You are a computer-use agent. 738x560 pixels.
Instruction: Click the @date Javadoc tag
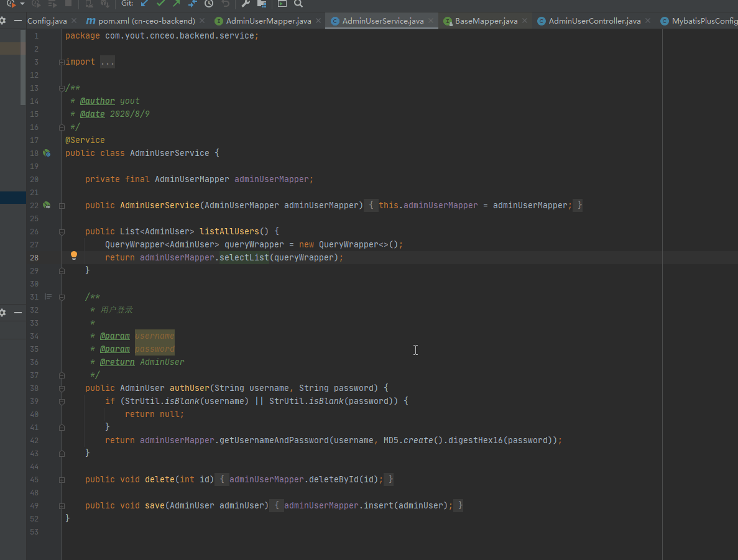pos(92,114)
